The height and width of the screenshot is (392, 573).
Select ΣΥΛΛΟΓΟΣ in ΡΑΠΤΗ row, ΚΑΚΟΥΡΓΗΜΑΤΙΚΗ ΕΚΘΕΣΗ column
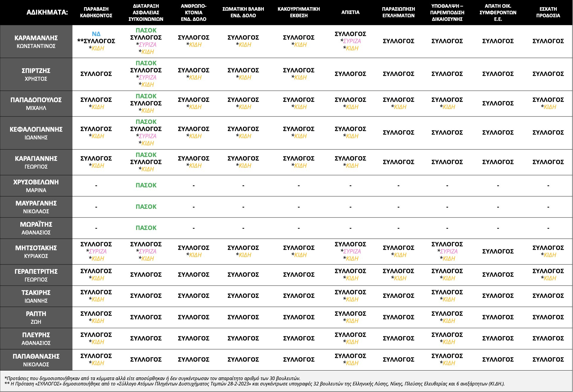point(299,317)
